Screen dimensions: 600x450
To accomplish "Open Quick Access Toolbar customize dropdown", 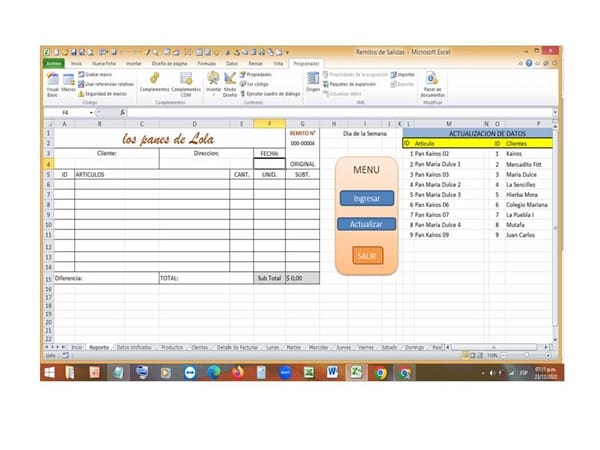I will click(x=287, y=52).
